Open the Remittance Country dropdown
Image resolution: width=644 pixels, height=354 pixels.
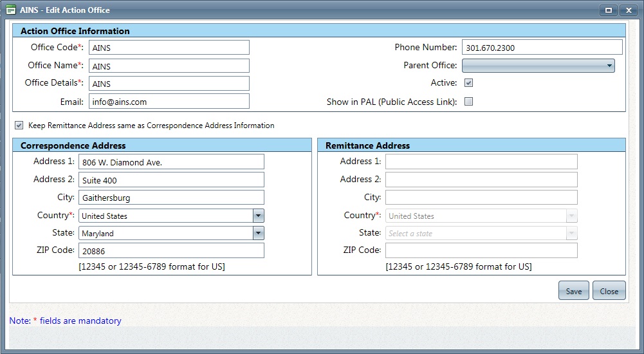[x=482, y=216]
